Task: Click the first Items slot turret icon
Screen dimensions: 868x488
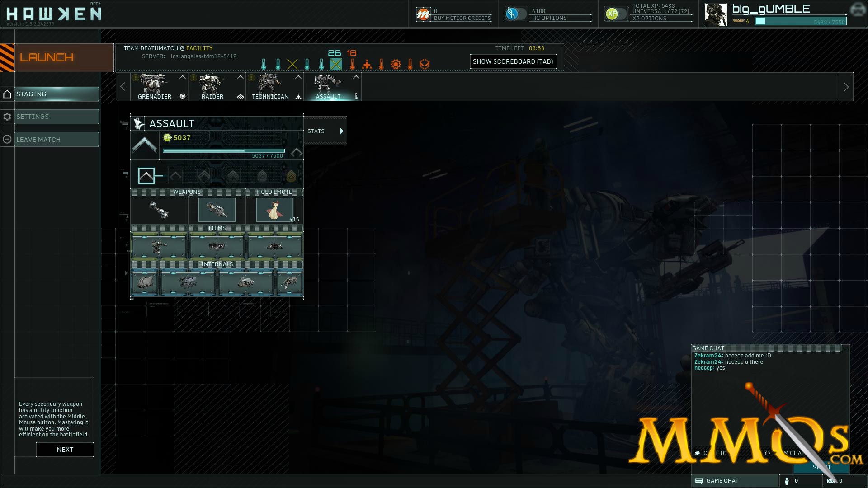Action: click(159, 246)
